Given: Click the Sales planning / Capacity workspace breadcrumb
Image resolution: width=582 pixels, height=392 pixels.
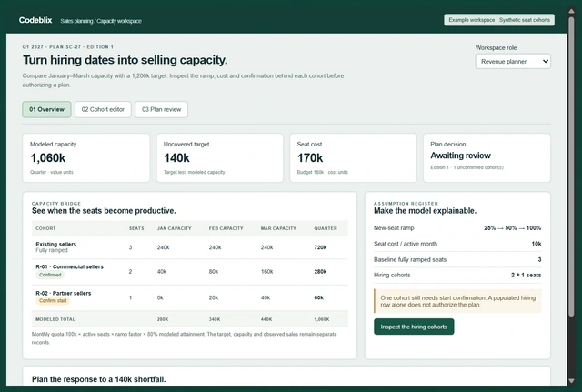Looking at the screenshot, I should [x=101, y=21].
